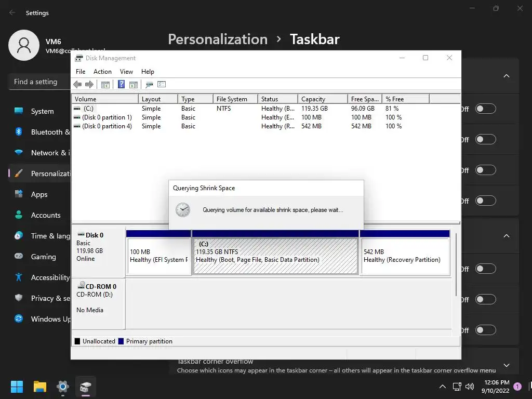The image size is (532, 399).
Task: Open the Windows Start button
Action: 17,387
